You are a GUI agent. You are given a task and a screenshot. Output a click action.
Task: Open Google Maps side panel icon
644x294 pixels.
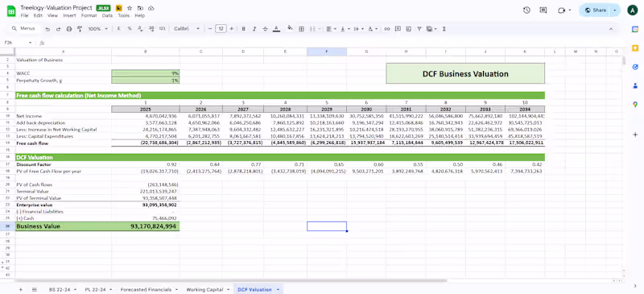pos(635,105)
